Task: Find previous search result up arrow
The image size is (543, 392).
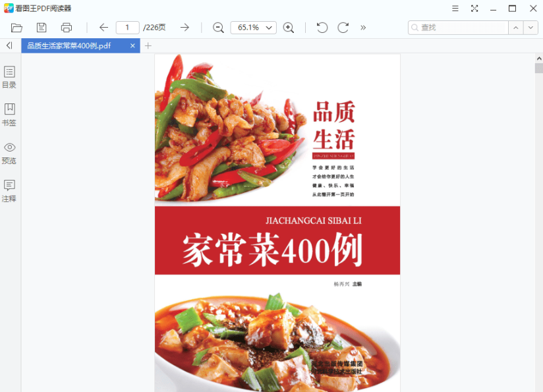Action: pos(516,28)
